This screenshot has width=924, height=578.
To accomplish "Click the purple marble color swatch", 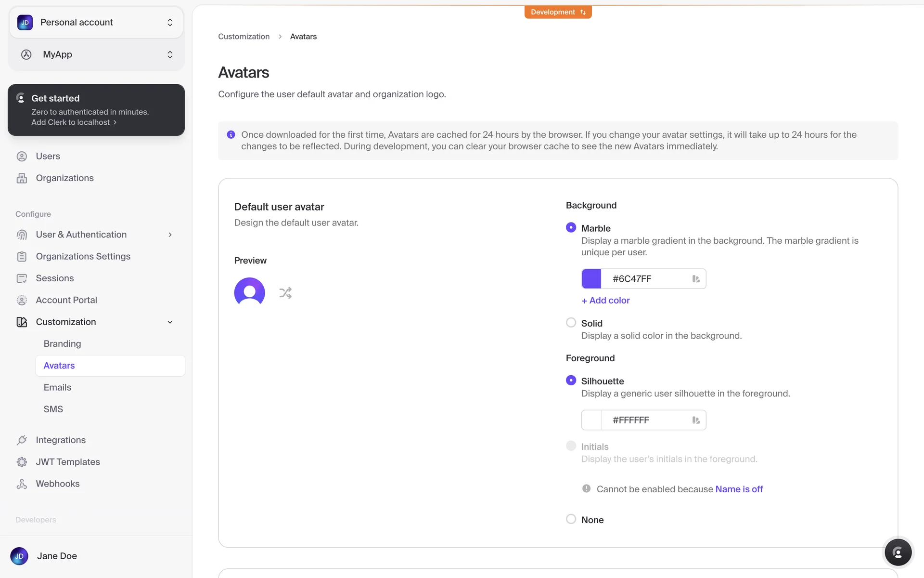I will tap(591, 279).
